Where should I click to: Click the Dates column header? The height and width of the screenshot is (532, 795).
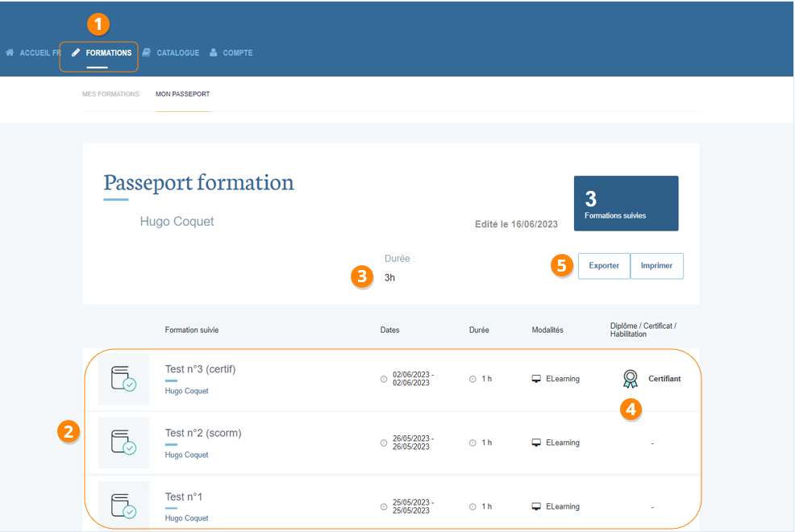tap(389, 330)
